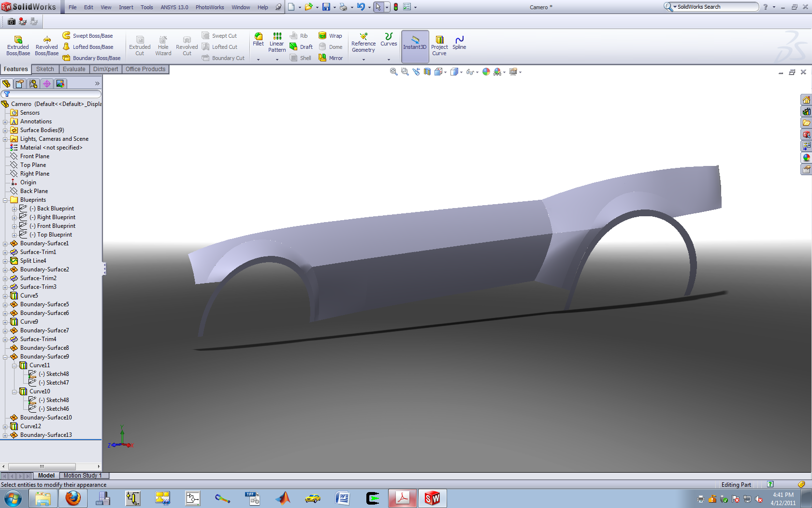The image size is (812, 508).
Task: Switch to the Sketch tab
Action: [45, 69]
